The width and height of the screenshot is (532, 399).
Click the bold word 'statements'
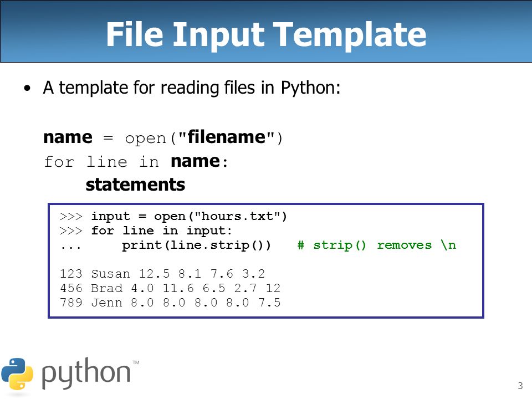135,185
